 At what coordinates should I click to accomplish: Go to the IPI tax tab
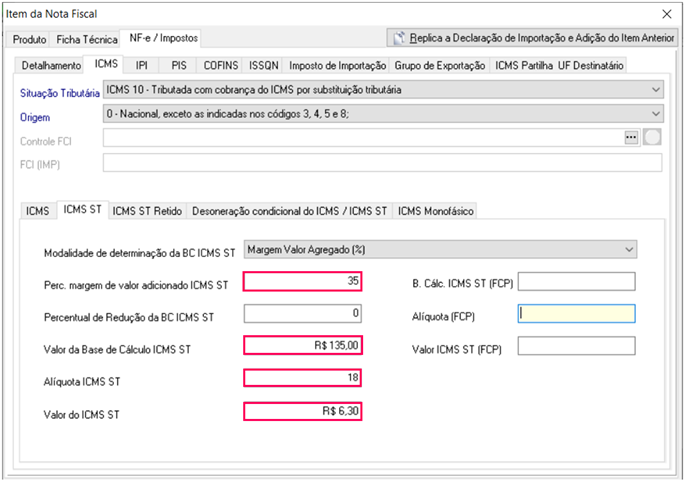(x=142, y=65)
